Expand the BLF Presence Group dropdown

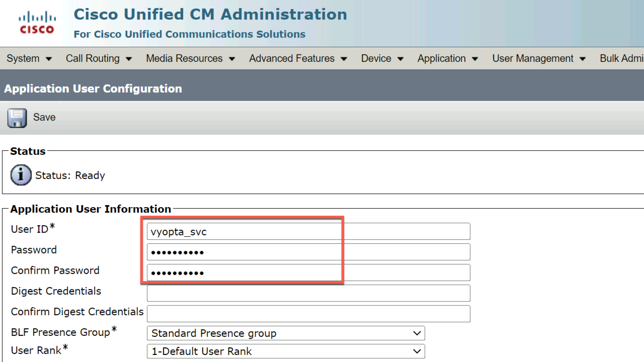pyautogui.click(x=286, y=333)
